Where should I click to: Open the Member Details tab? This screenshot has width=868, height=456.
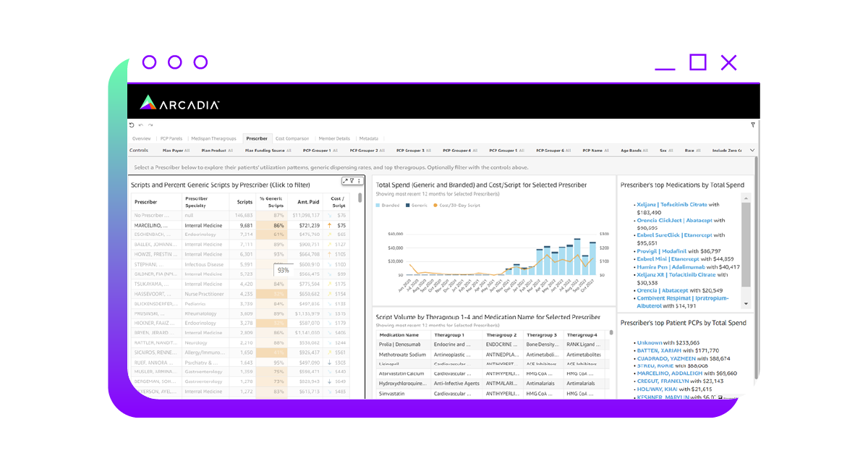point(334,138)
